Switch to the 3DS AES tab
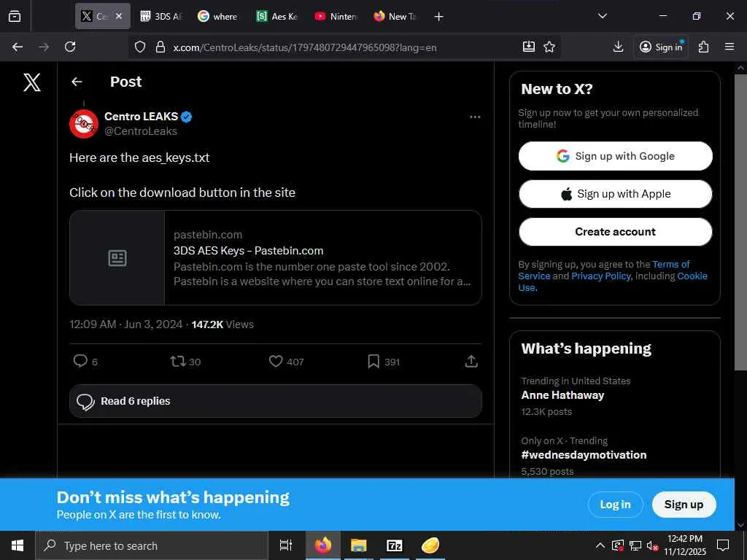Viewport: 747px width, 560px height. 163,16
